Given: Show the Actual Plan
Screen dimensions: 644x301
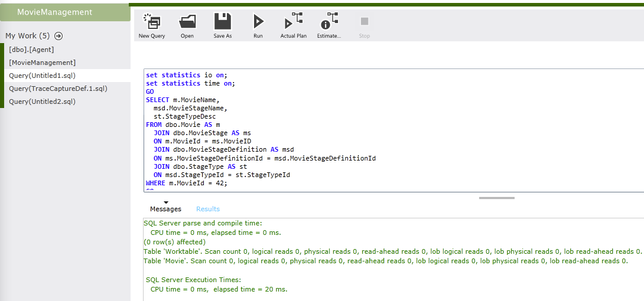Looking at the screenshot, I should pyautogui.click(x=293, y=25).
